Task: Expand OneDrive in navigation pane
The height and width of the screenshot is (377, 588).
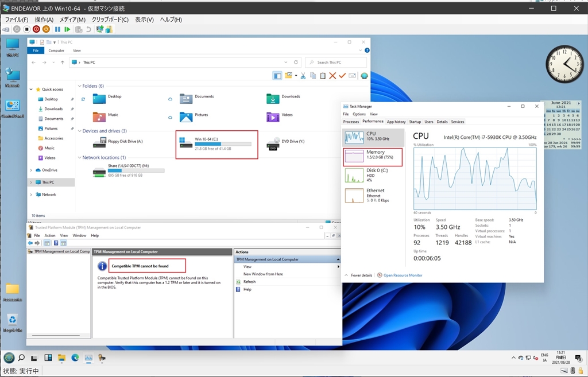Action: tap(31, 170)
